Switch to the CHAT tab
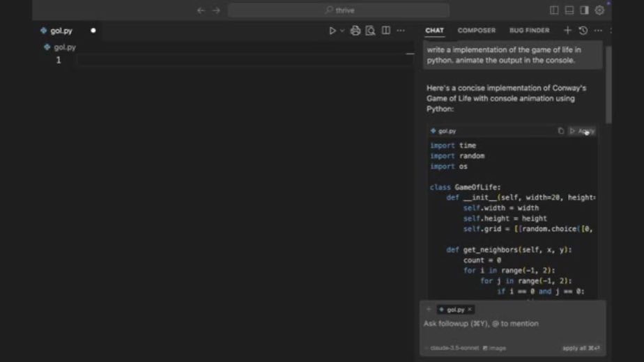Image resolution: width=644 pixels, height=362 pixels. click(434, 31)
